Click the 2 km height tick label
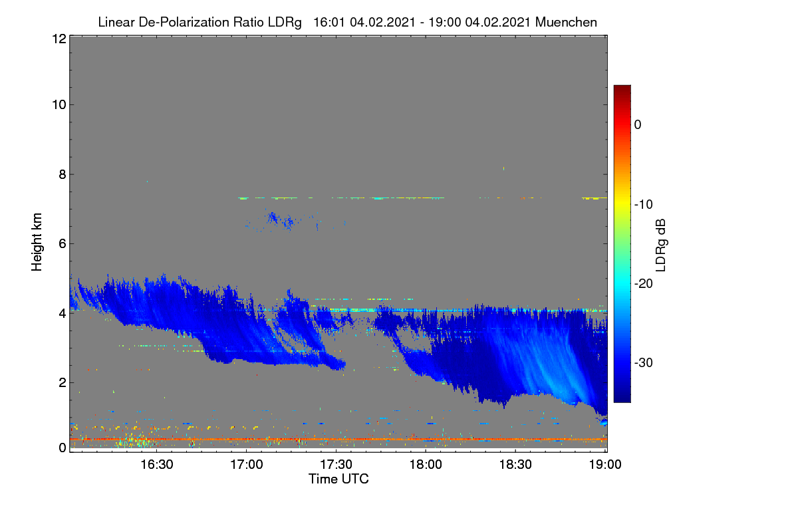798x532 pixels. coord(61,382)
